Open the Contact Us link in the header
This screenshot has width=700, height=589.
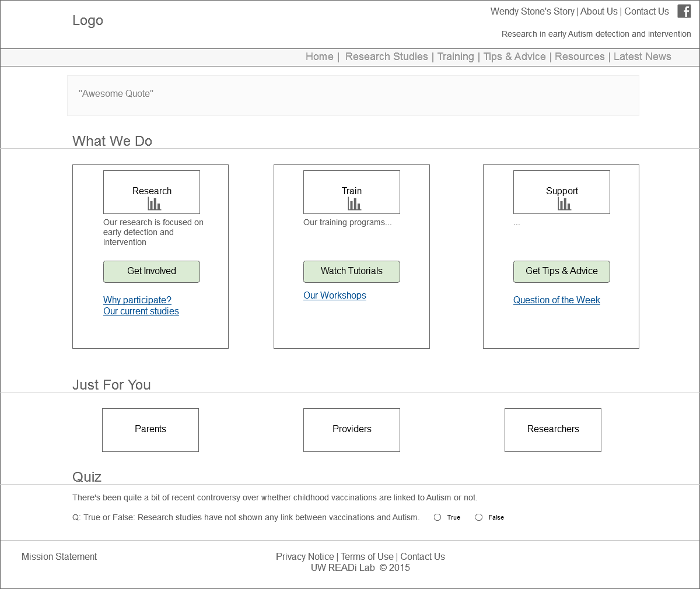click(x=647, y=12)
